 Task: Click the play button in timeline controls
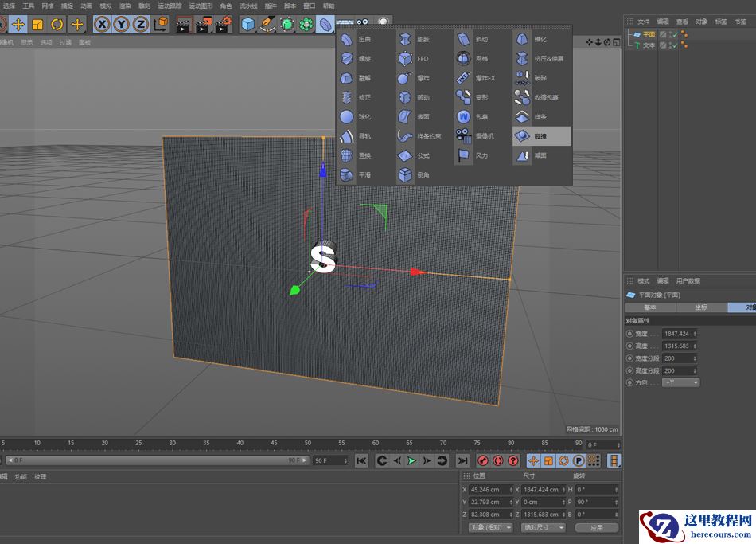411,460
